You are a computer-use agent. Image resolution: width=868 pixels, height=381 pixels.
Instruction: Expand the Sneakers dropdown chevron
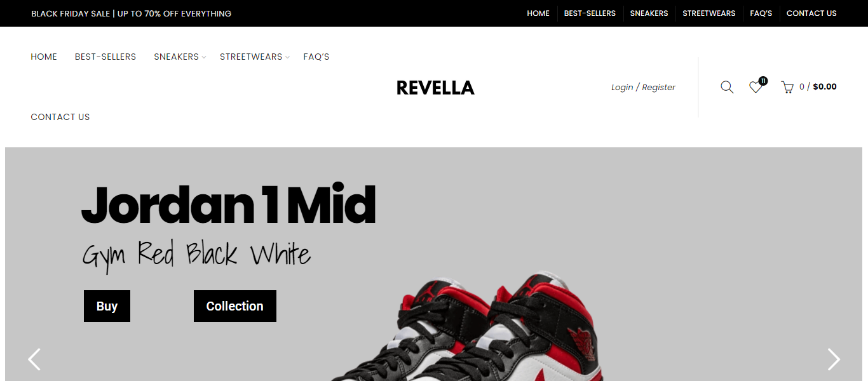tap(204, 58)
